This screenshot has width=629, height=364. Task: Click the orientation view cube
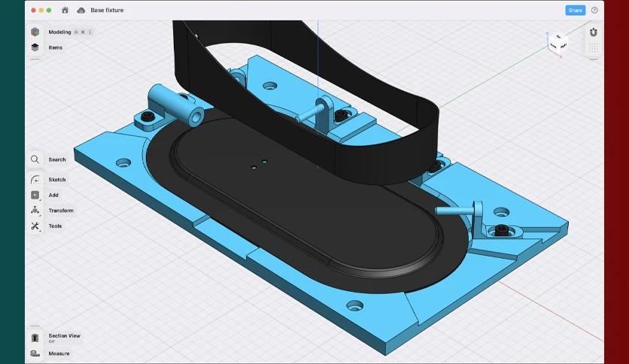pos(558,44)
